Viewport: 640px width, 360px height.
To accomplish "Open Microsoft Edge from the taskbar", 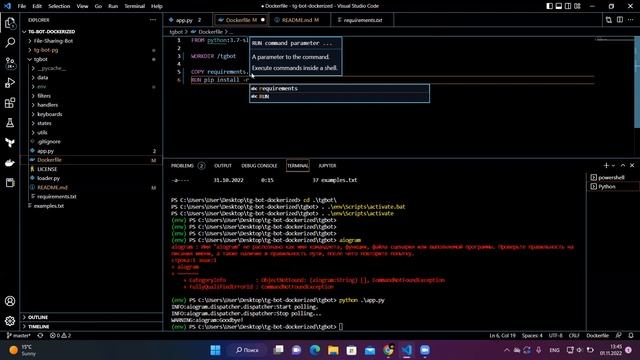I will pyautogui.click(x=315, y=350).
